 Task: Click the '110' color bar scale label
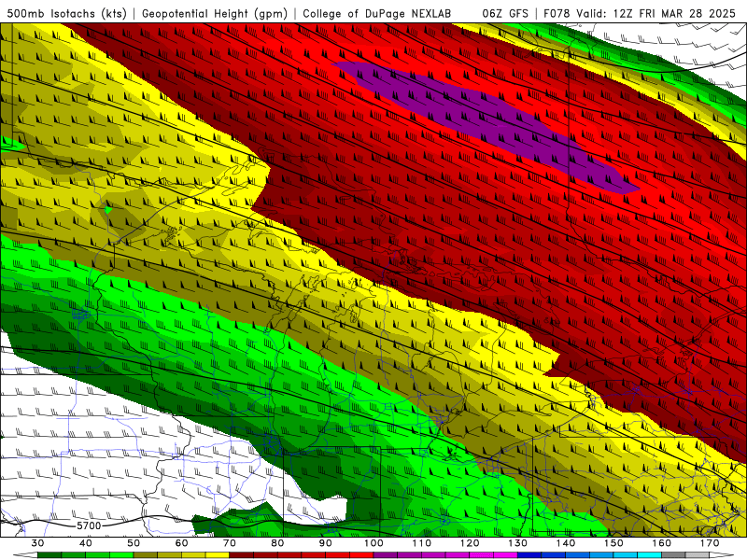422,543
